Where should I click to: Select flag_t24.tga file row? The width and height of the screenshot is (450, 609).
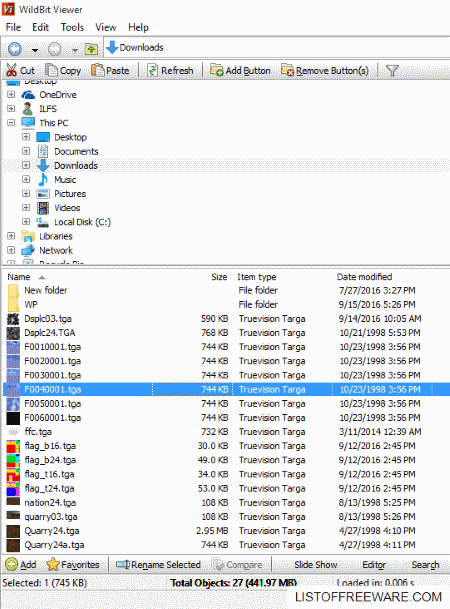click(x=226, y=489)
